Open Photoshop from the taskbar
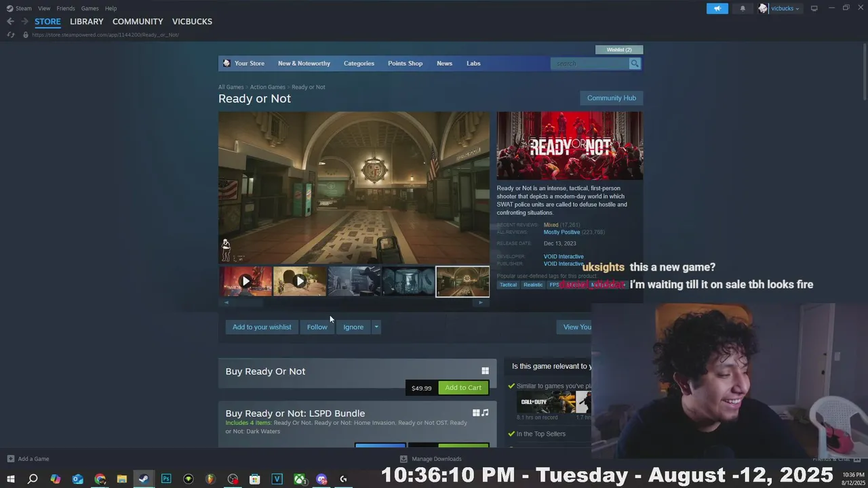The height and width of the screenshot is (488, 868). tap(166, 479)
